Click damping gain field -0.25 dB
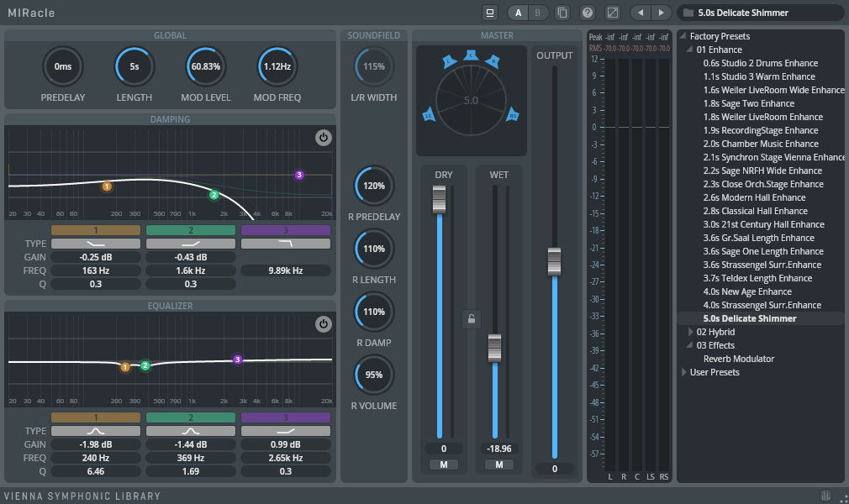Screen dimensions: 849x504 96,257
